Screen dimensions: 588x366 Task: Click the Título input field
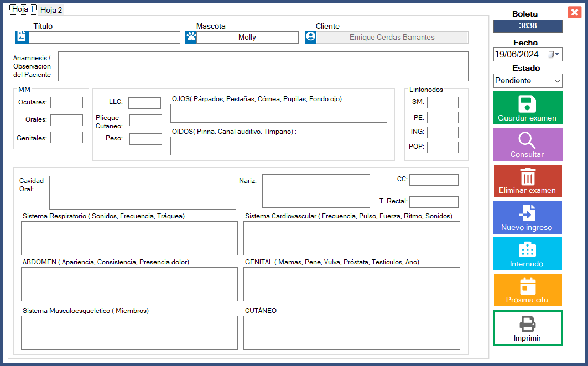tap(105, 37)
